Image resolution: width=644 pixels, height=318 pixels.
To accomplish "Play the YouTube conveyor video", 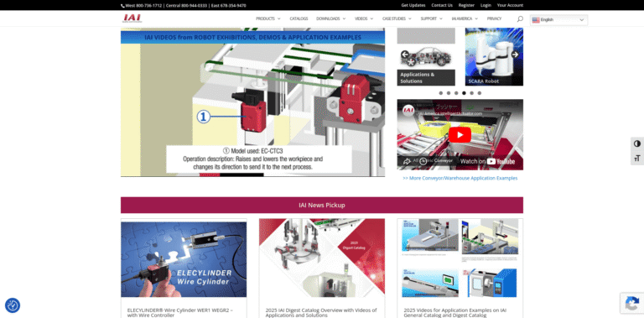I will (460, 135).
